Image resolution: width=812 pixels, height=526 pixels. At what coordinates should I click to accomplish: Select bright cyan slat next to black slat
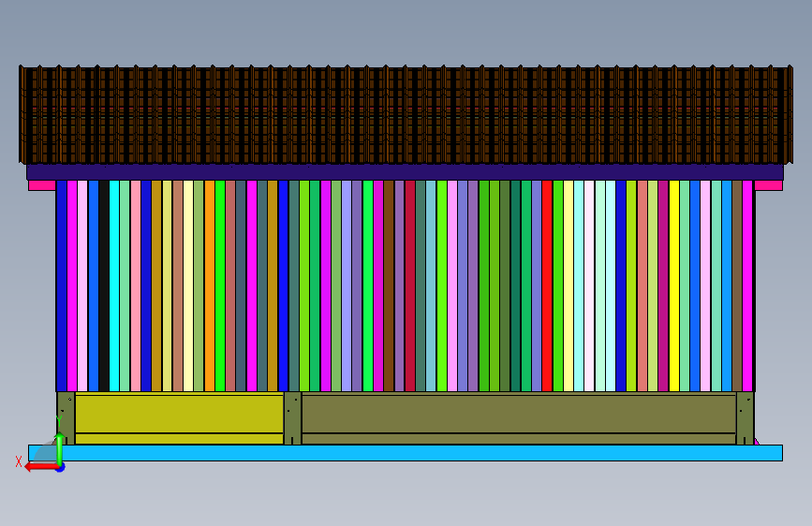(x=114, y=285)
